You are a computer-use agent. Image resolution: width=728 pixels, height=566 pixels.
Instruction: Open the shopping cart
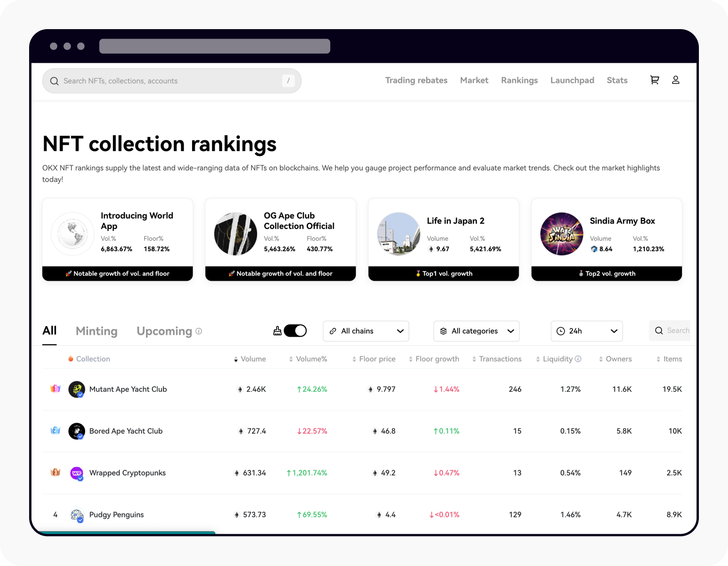(x=654, y=80)
